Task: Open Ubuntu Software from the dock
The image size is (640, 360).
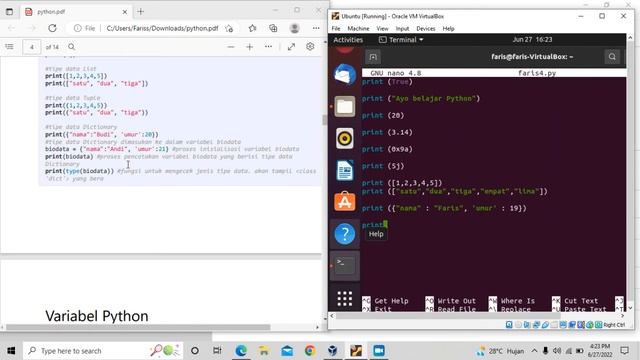Action: coord(344,201)
